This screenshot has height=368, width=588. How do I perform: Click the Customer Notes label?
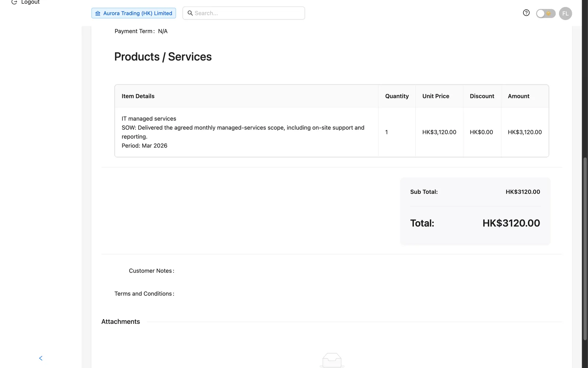(151, 271)
